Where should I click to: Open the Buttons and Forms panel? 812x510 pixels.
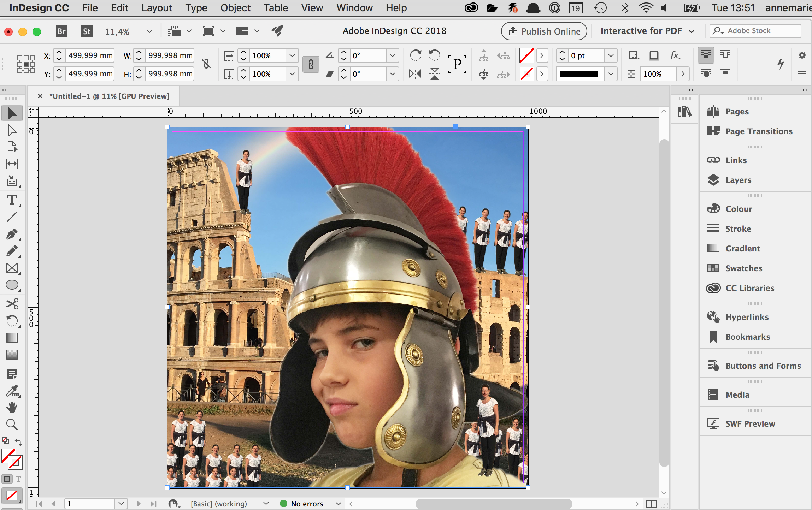pyautogui.click(x=763, y=366)
